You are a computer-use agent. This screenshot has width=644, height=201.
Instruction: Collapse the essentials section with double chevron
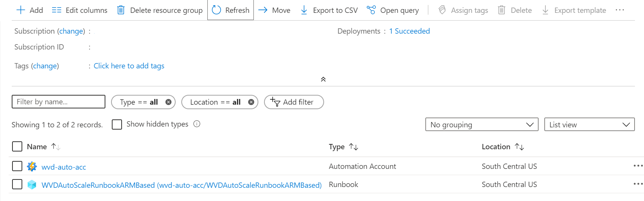tap(323, 79)
